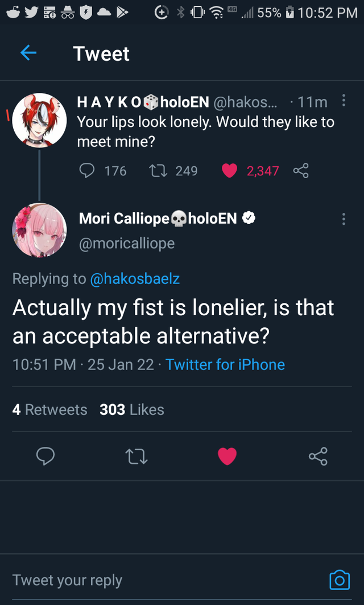Open the share menu for Calliope's reply
This screenshot has height=605, width=364.
(x=318, y=456)
